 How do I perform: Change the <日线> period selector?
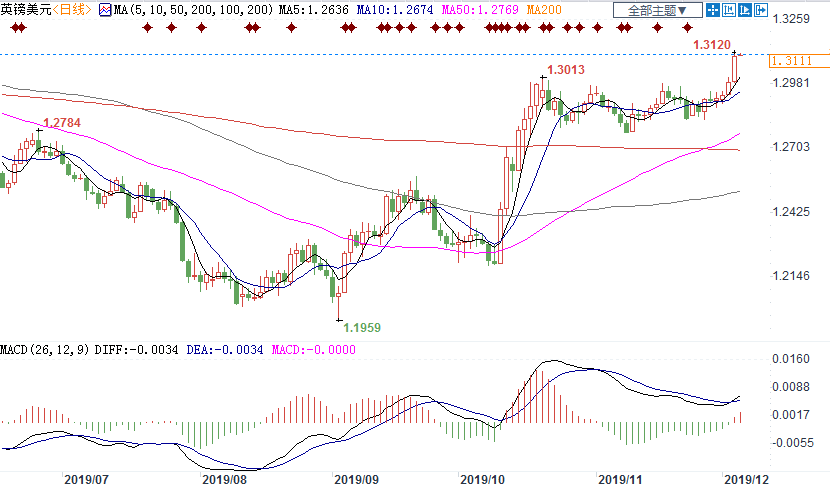pyautogui.click(x=72, y=10)
